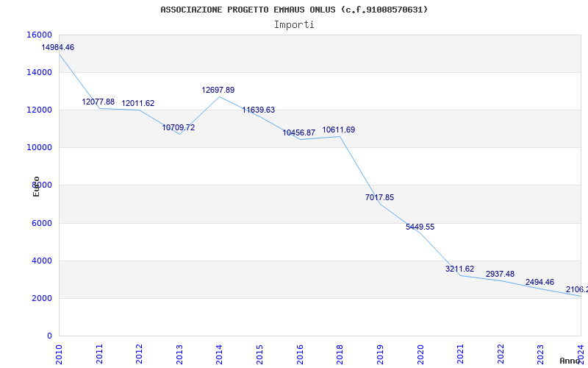Screen dimensions: 588x368
Task: Click the 0 y-axis tick label
Action: click(x=49, y=336)
